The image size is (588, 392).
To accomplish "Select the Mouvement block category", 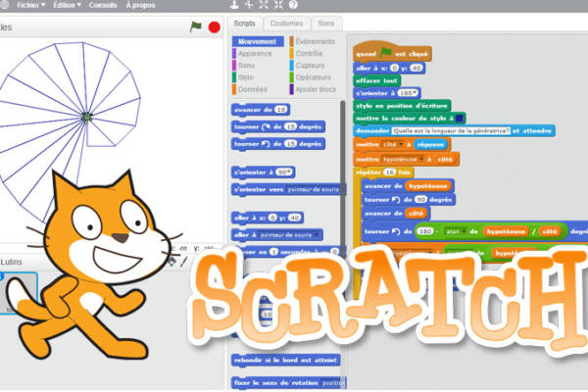I will coord(258,41).
